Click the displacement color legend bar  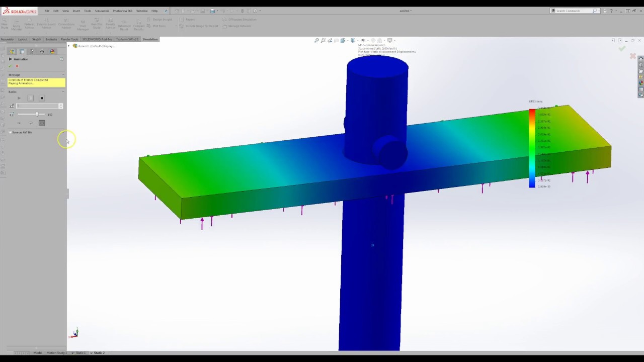[x=532, y=148]
